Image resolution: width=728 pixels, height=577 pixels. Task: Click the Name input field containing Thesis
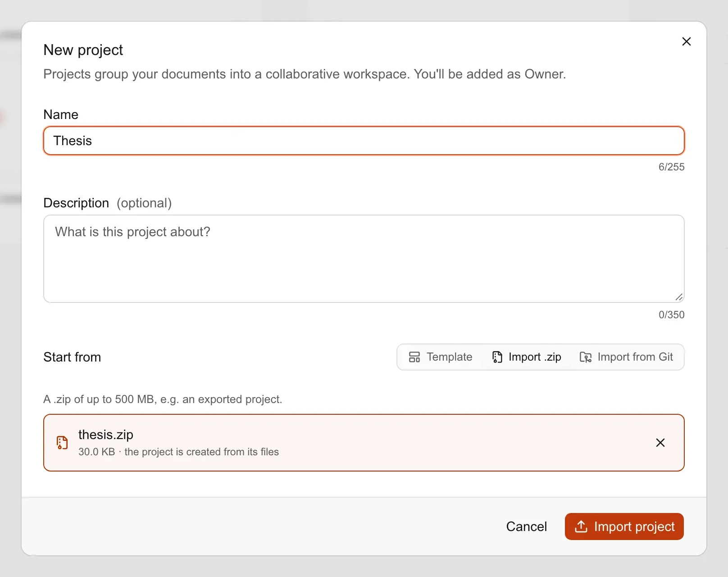coord(364,141)
